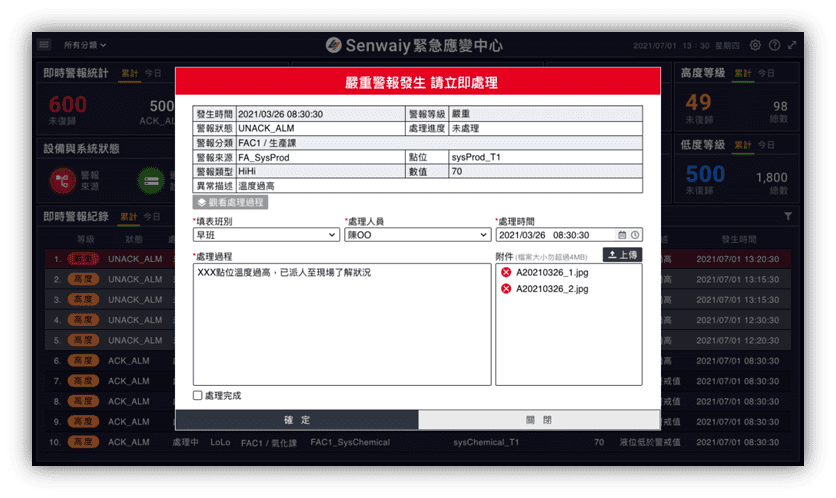The height and width of the screenshot is (498, 836).
Task: Open the help question mark icon
Action: click(x=774, y=45)
